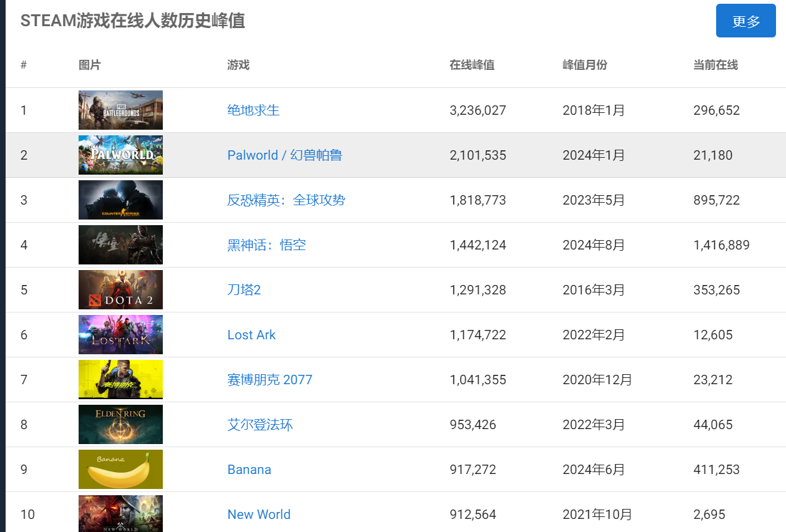The width and height of the screenshot is (786, 532).
Task: Click the Elden Ring cover image
Action: pos(120,425)
